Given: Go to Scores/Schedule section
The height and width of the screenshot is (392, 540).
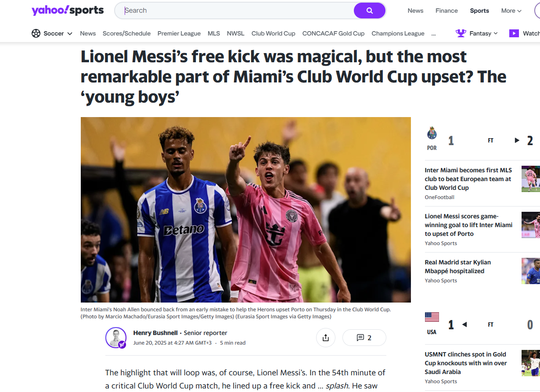Looking at the screenshot, I should 126,33.
